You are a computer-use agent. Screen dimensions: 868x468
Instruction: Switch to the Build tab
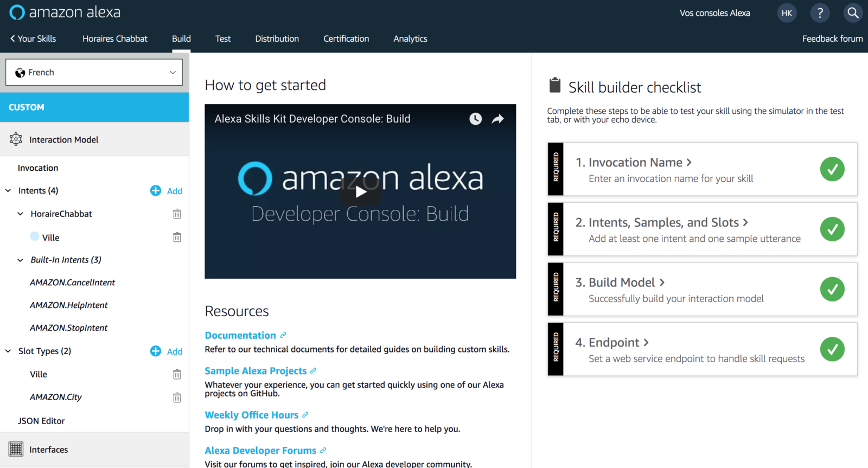tap(181, 39)
